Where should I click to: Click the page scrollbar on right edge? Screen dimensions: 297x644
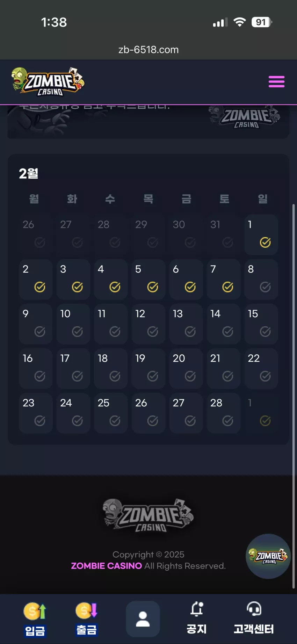(x=294, y=397)
